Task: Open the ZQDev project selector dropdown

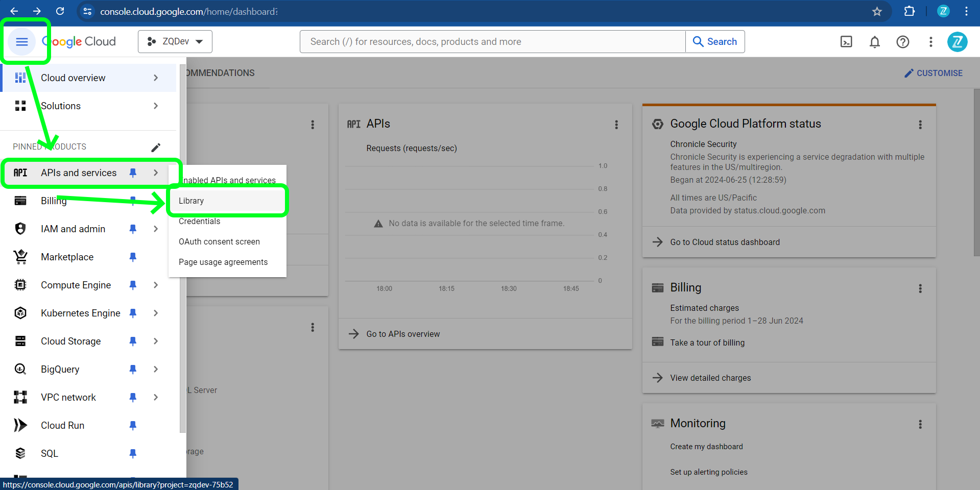Action: click(175, 41)
